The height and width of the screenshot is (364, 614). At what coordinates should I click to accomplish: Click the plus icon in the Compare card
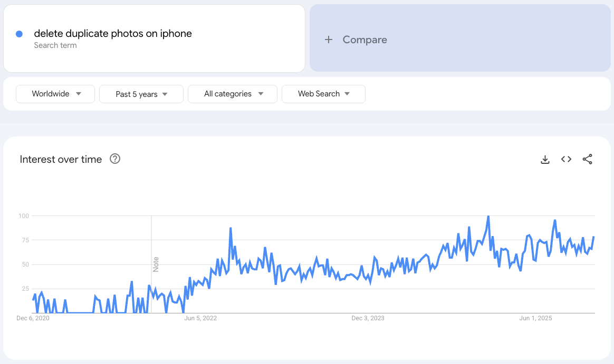(329, 39)
